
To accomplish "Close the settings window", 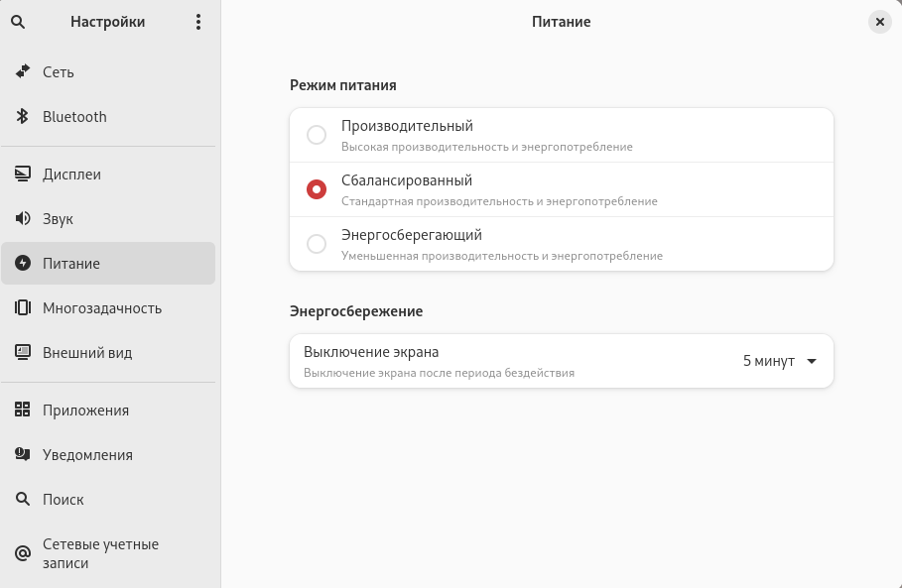I will click(x=879, y=22).
